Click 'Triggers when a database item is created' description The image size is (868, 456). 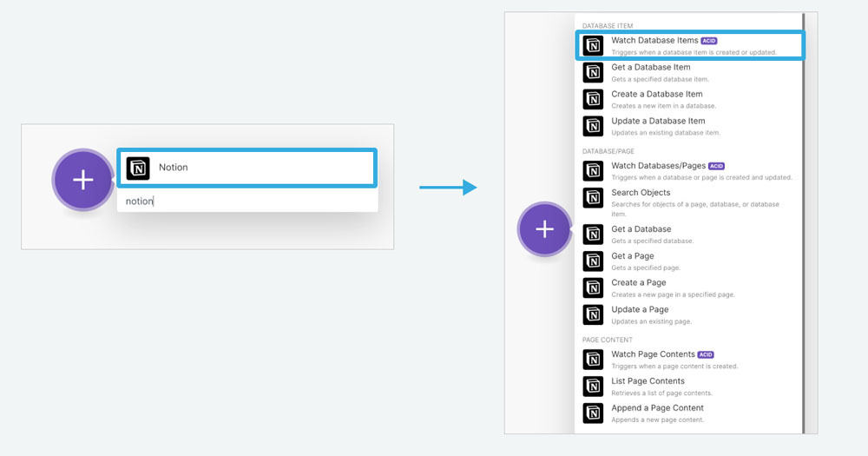[694, 53]
